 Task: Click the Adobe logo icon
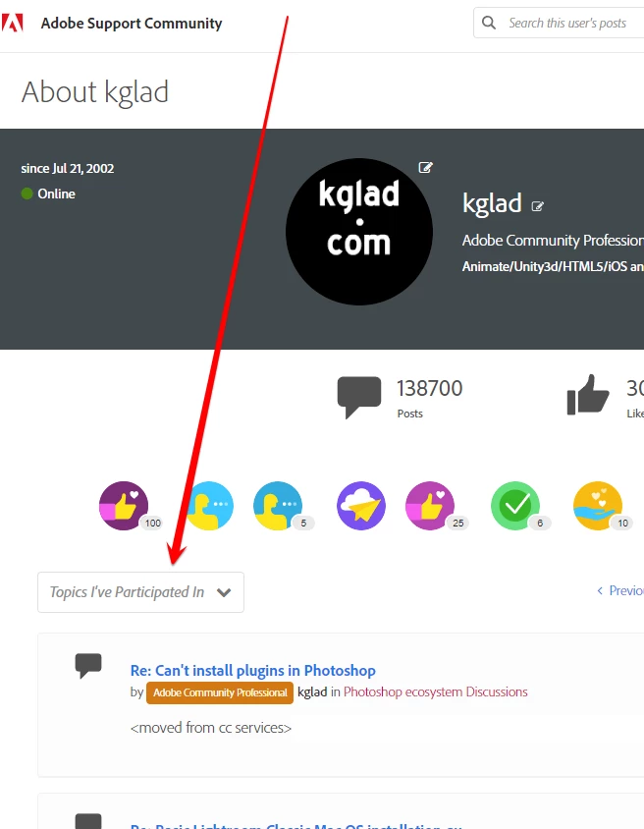(12, 24)
